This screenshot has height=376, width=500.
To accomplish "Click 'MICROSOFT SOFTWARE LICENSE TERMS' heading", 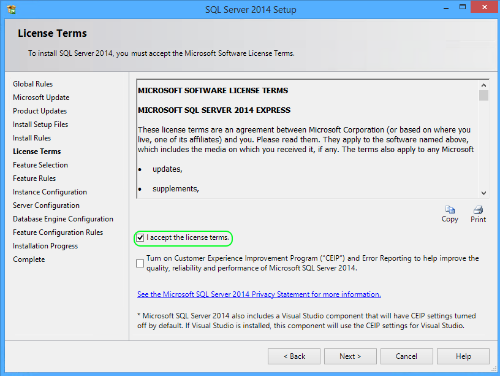I will pyautogui.click(x=213, y=91).
